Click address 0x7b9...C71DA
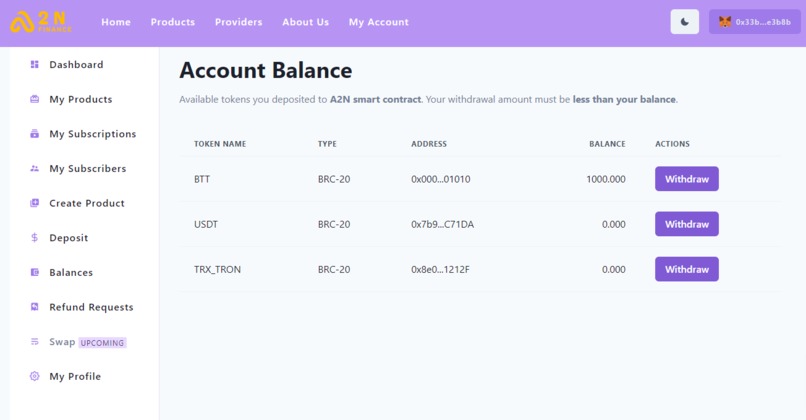The height and width of the screenshot is (420, 806). 443,224
